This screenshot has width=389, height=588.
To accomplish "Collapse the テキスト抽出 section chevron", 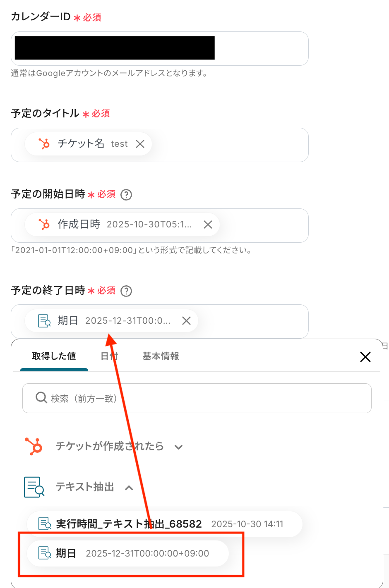I will (129, 488).
